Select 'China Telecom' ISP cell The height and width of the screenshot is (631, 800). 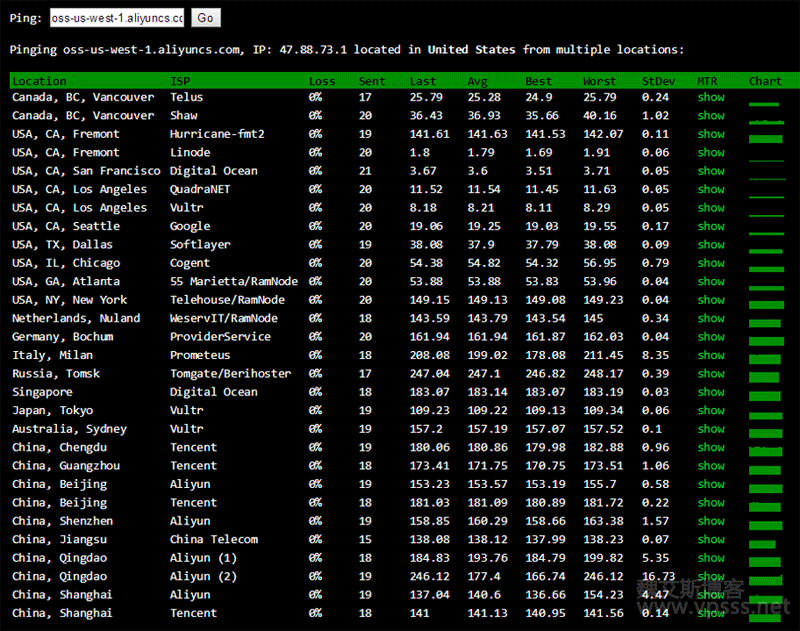tap(214, 539)
